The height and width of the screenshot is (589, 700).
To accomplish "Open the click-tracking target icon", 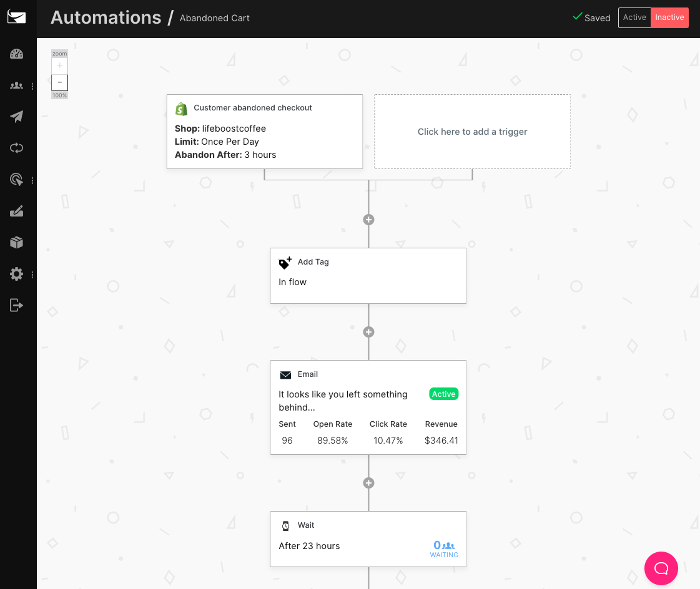I will pos(16,179).
